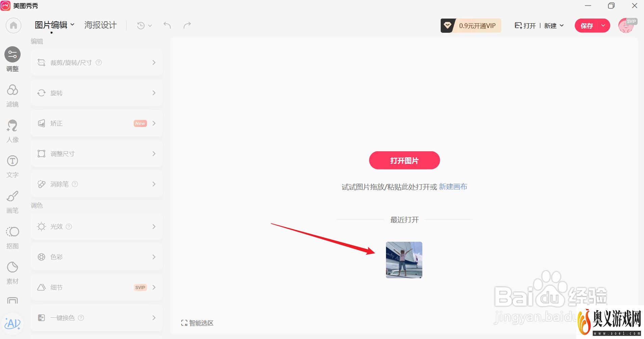Viewport: 644px width, 339px height.
Task: Expand the save options arrow
Action: [603, 26]
